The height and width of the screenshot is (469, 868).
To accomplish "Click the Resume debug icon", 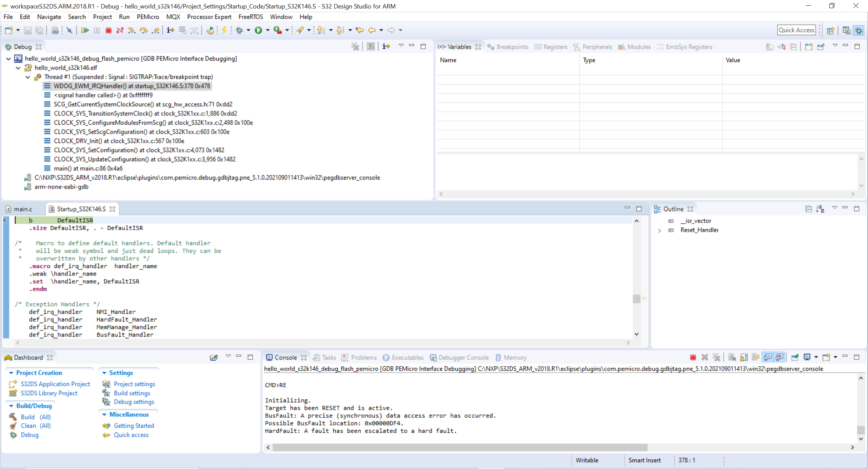I will point(85,30).
